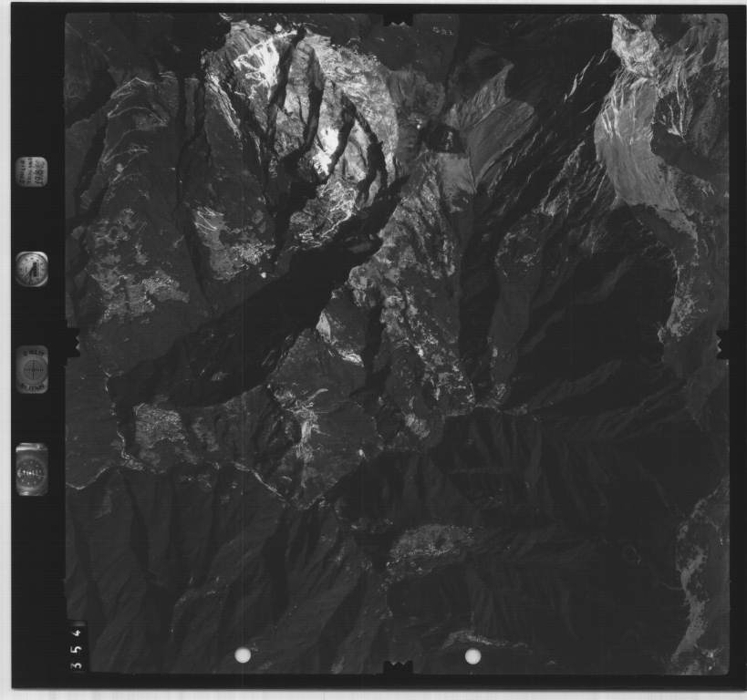Click the frame number 354
Image resolution: width=747 pixels, height=700 pixels.
pos(79,644)
